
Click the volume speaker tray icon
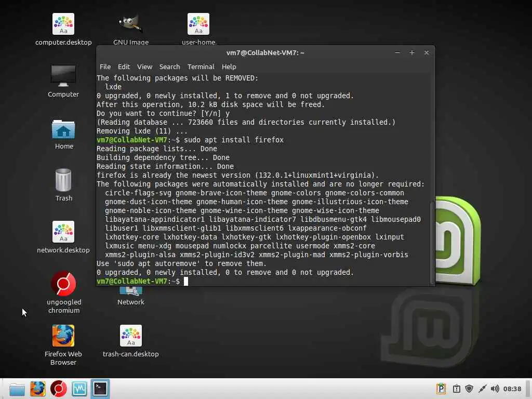pos(495,389)
